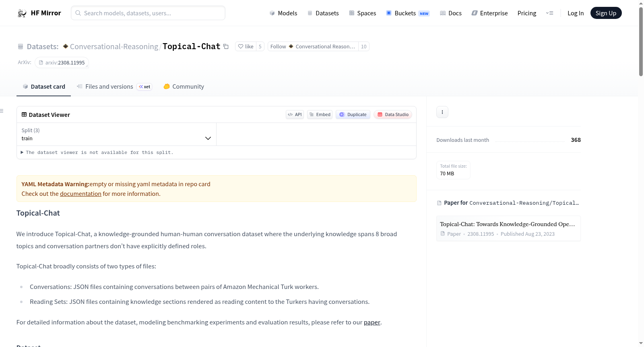Open the Split train dropdown
This screenshot has width=644, height=347.
pos(117,134)
